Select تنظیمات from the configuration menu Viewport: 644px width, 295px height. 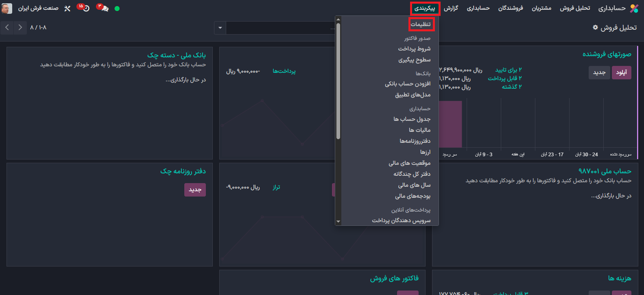pyautogui.click(x=421, y=24)
